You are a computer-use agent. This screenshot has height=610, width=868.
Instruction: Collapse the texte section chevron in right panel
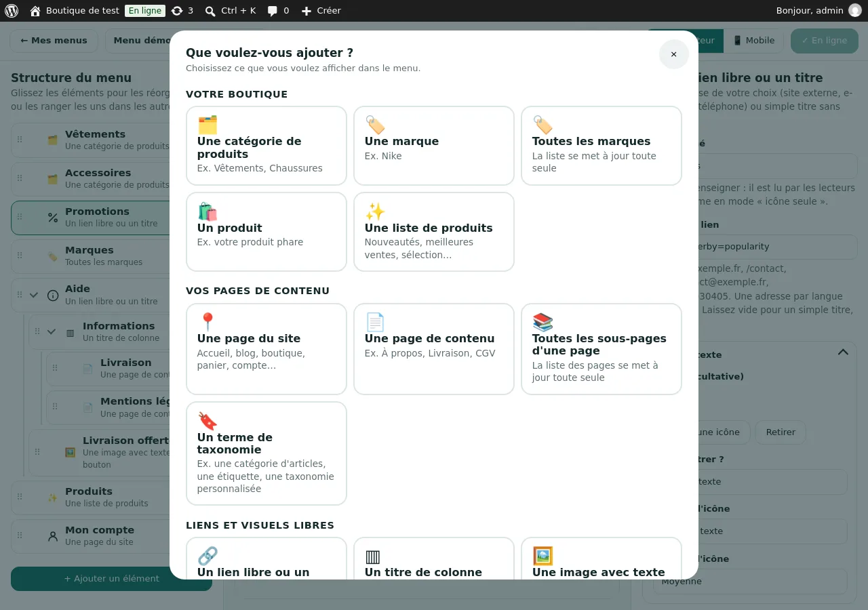click(x=843, y=352)
